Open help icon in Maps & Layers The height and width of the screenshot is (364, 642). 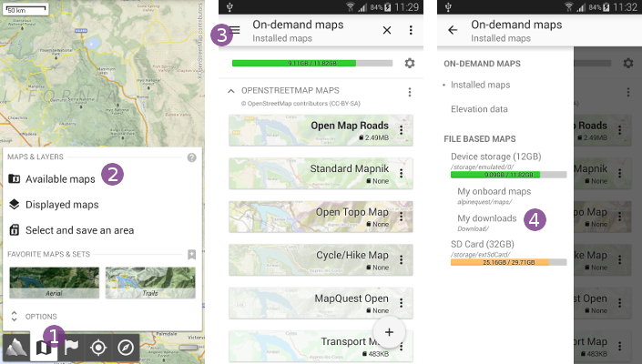pyautogui.click(x=191, y=157)
